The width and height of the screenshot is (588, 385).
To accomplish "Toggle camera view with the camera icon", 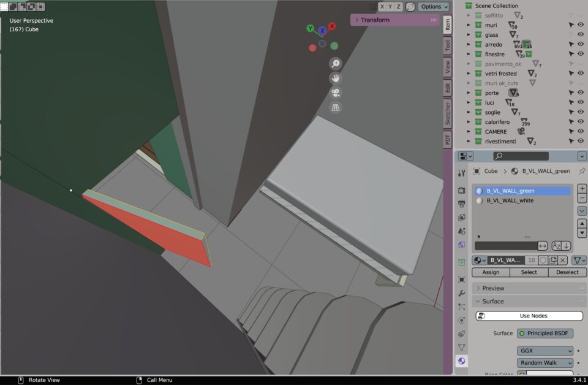I will tap(335, 93).
